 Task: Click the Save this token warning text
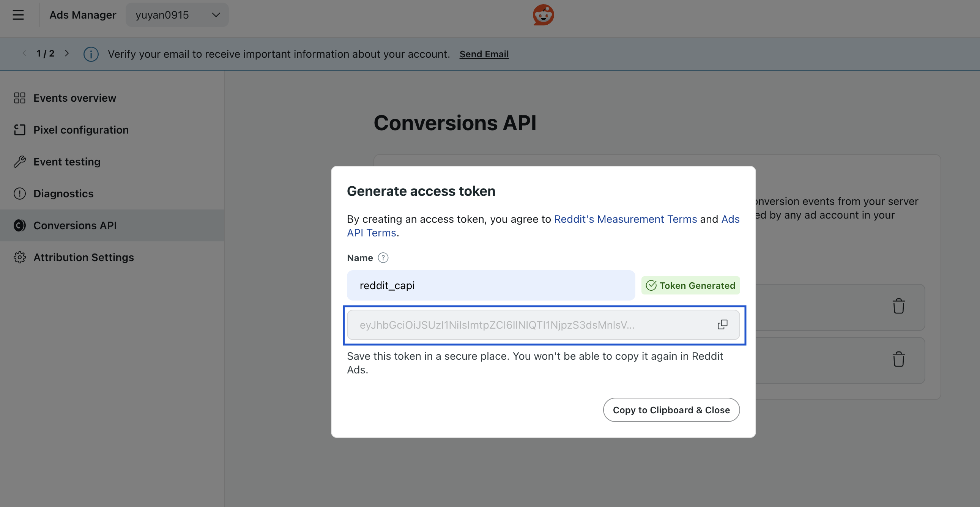[x=535, y=363]
